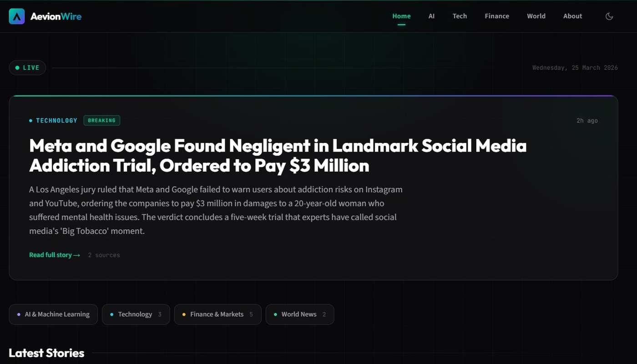Switch to the Finance navigation tab

pyautogui.click(x=496, y=16)
